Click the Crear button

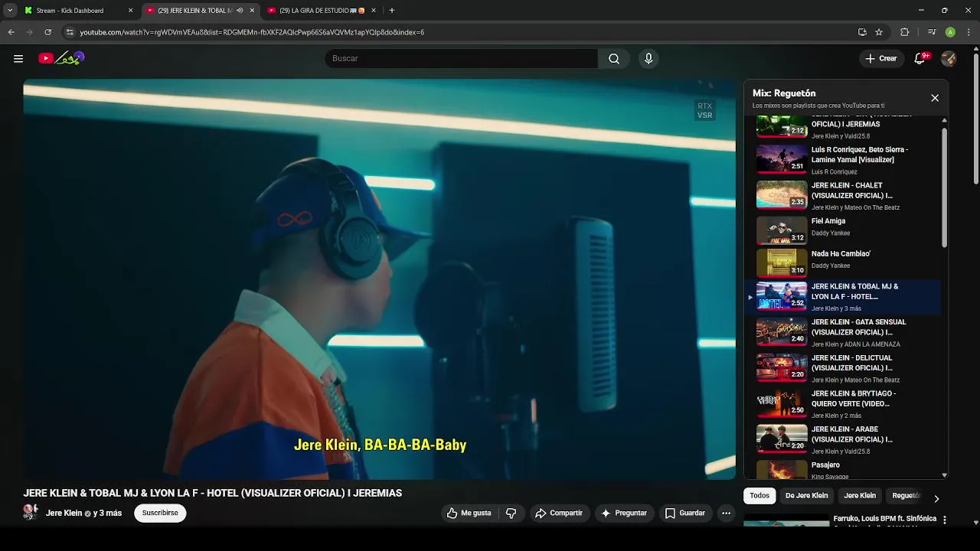coord(881,58)
